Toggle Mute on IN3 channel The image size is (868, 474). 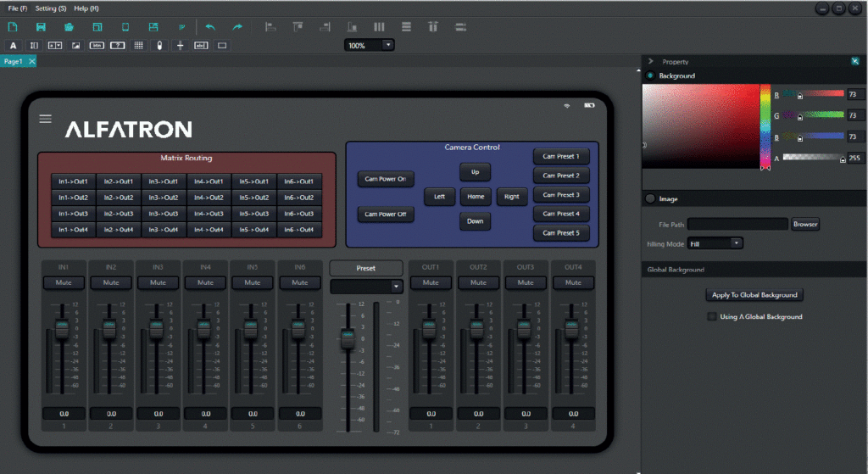pyautogui.click(x=159, y=282)
